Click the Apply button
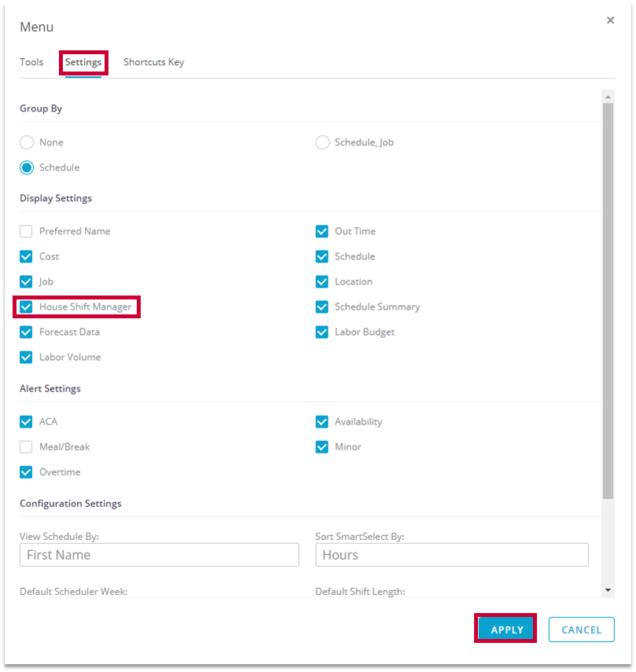Screen dimensions: 636x672 (506, 630)
